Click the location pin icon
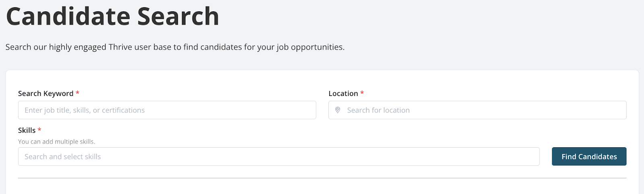The height and width of the screenshot is (194, 644). pyautogui.click(x=338, y=110)
